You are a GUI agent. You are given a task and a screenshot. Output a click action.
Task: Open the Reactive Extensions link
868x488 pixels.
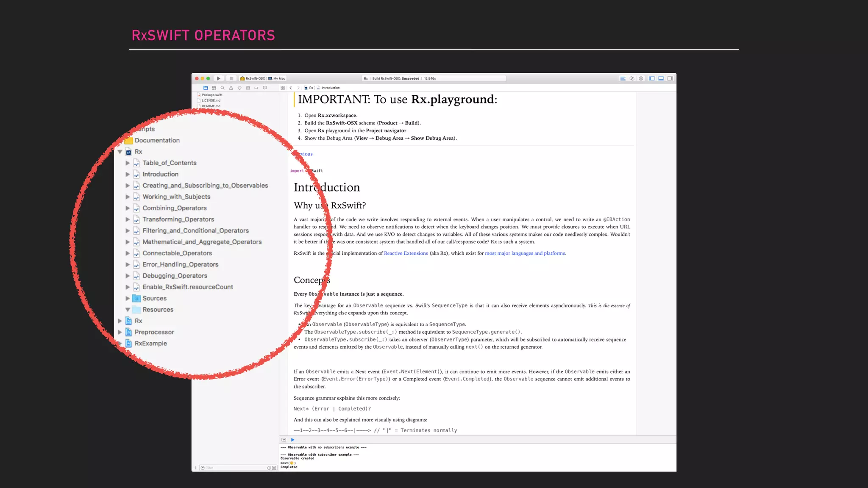pos(406,253)
